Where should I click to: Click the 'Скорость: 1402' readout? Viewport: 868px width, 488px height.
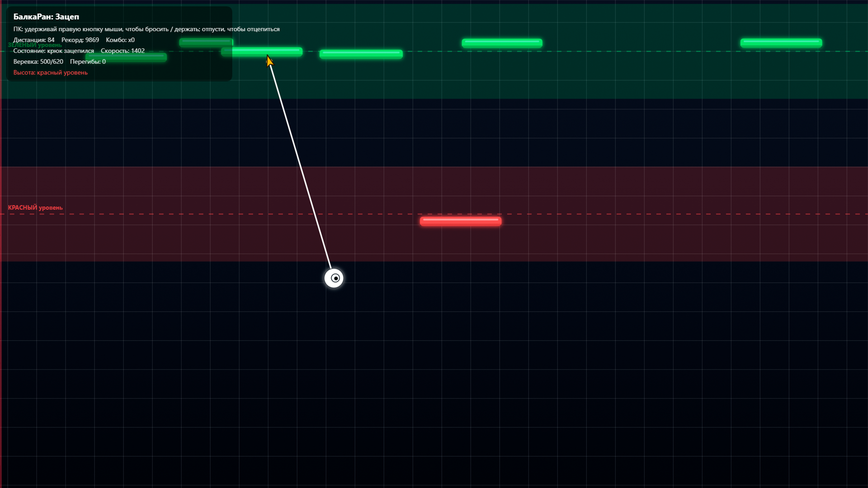click(x=123, y=51)
